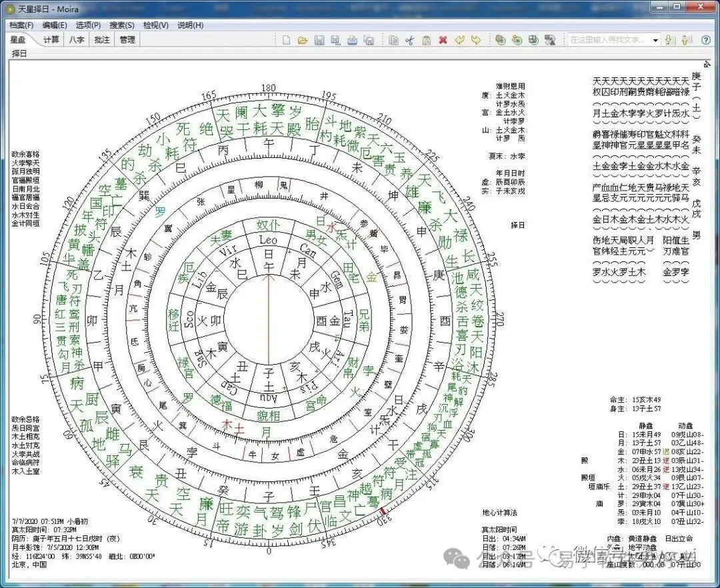Image resolution: width=720 pixels, height=588 pixels.
Task: Find next using the down arrow icon
Action: [x=670, y=41]
